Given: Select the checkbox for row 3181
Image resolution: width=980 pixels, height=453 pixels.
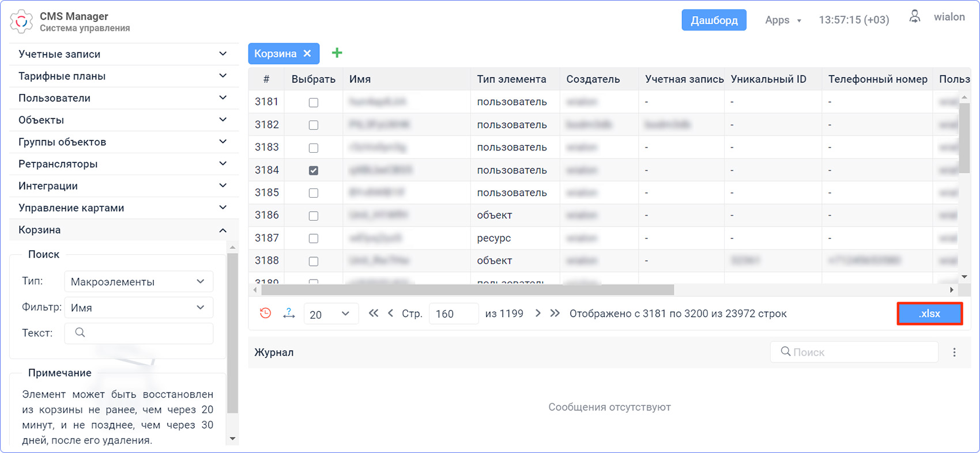Looking at the screenshot, I should tap(314, 103).
